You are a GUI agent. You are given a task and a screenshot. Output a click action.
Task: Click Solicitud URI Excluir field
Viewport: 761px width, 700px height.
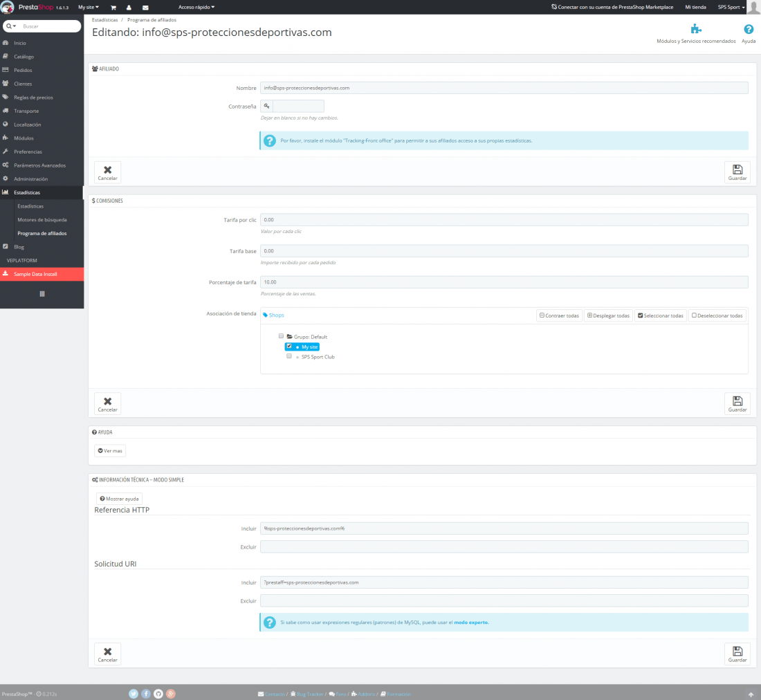(504, 600)
